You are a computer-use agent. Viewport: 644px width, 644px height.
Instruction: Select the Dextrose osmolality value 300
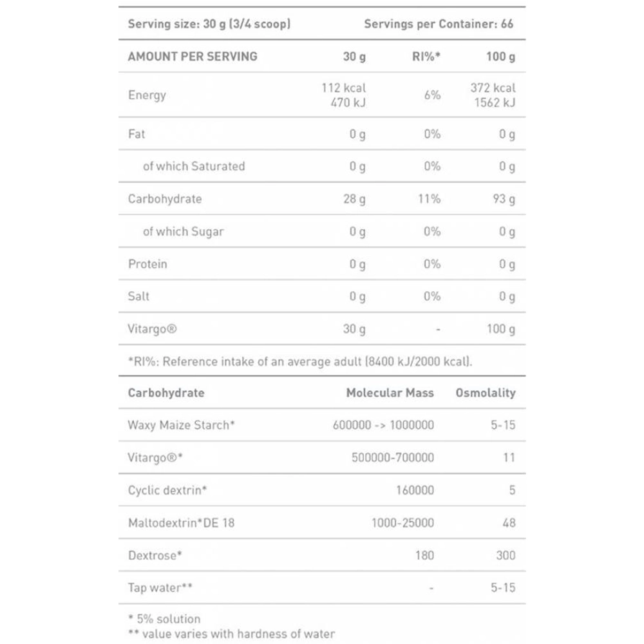[506, 555]
